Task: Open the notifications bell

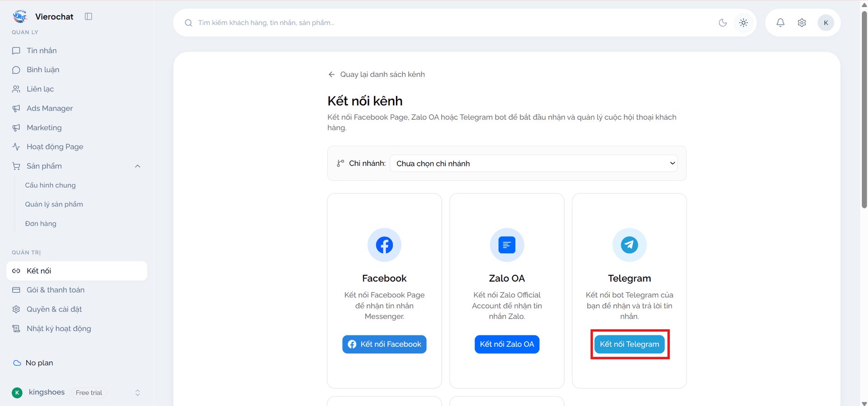Action: pyautogui.click(x=780, y=23)
